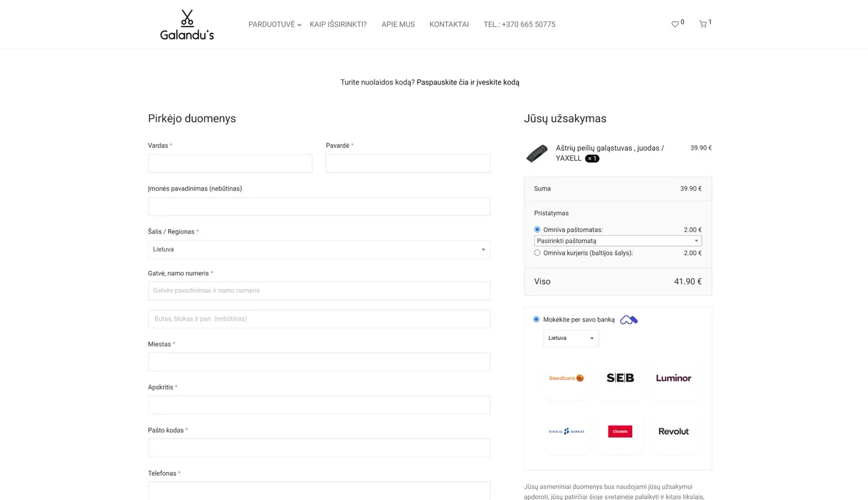
Task: Choose Šiaulių bankas as payment bank
Action: tap(567, 431)
